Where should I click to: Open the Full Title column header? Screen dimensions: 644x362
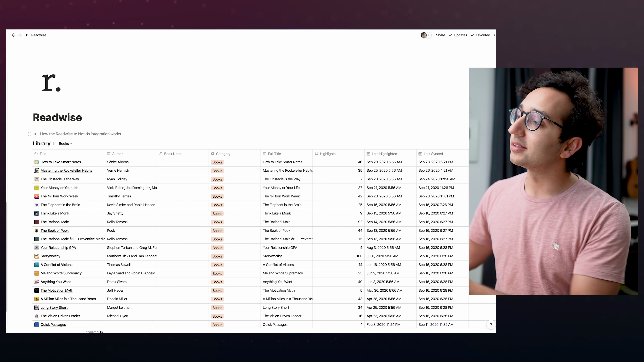[286, 154]
